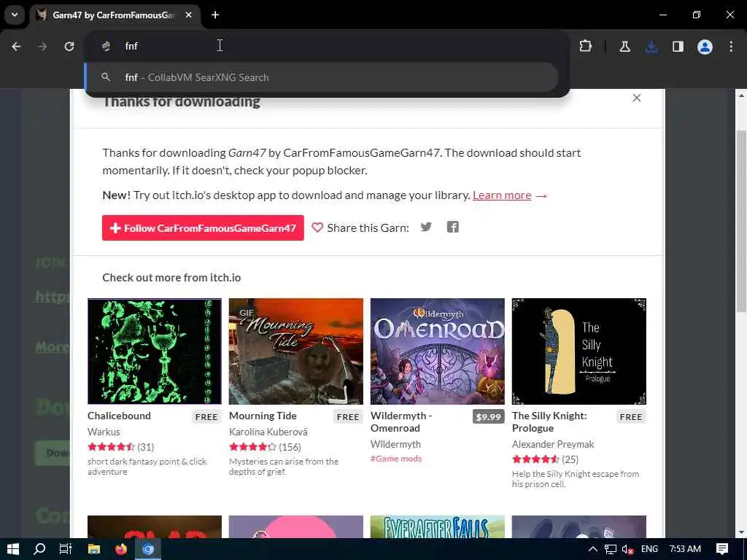The width and height of the screenshot is (747, 560).
Task: Open File Explorer from the taskbar
Action: (94, 549)
